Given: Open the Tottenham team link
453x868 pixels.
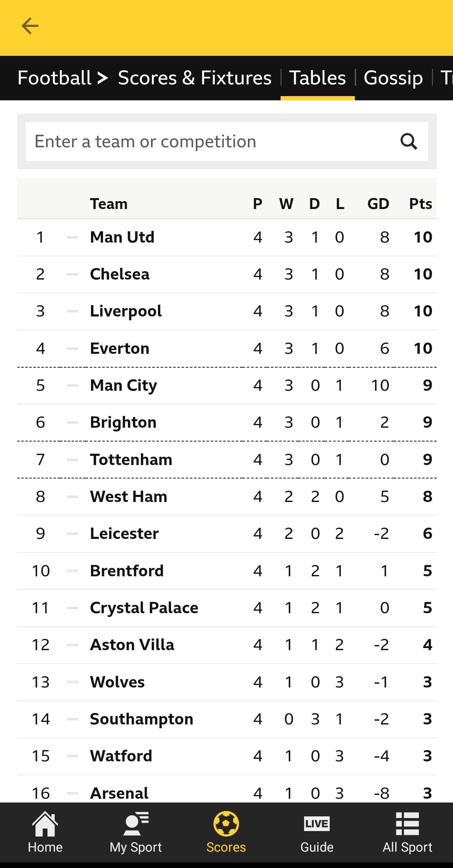Looking at the screenshot, I should (x=131, y=460).
